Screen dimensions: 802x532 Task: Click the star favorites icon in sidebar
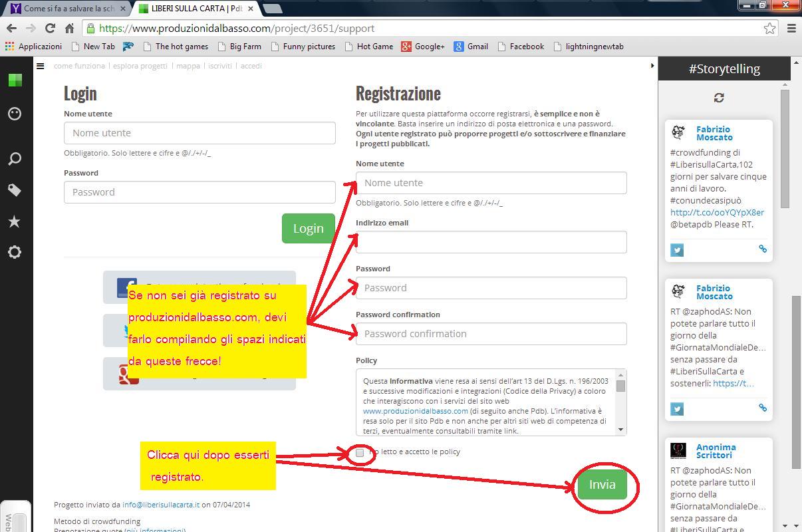[15, 221]
